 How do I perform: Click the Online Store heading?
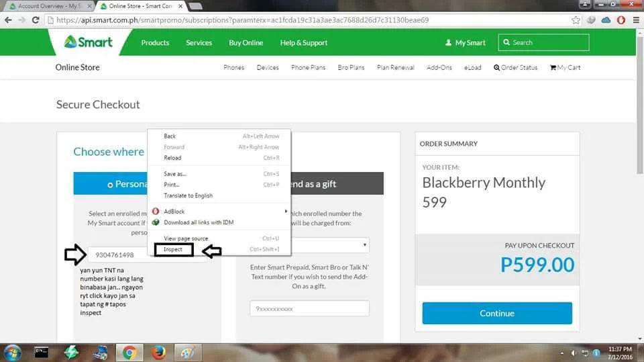[x=77, y=67]
